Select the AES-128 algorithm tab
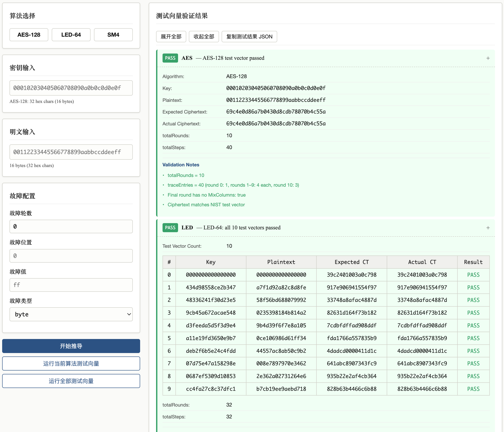 tap(29, 35)
